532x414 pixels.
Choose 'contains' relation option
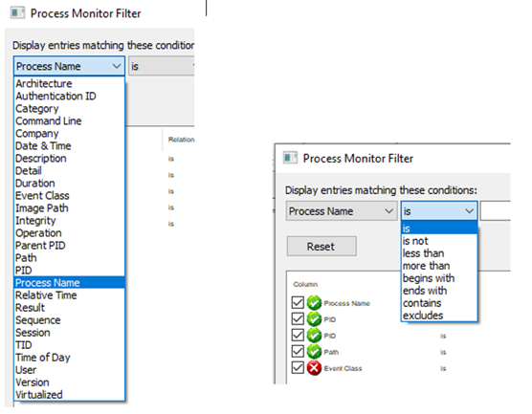(439, 303)
